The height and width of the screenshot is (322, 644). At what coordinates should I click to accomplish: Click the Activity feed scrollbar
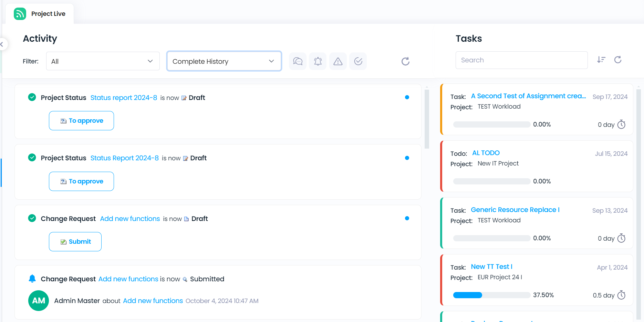(x=427, y=119)
